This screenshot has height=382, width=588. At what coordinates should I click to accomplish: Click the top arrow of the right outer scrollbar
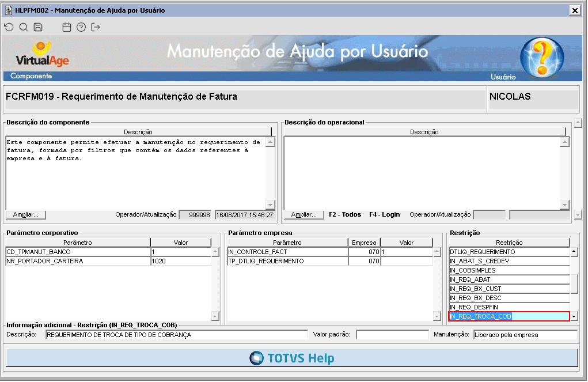578,123
